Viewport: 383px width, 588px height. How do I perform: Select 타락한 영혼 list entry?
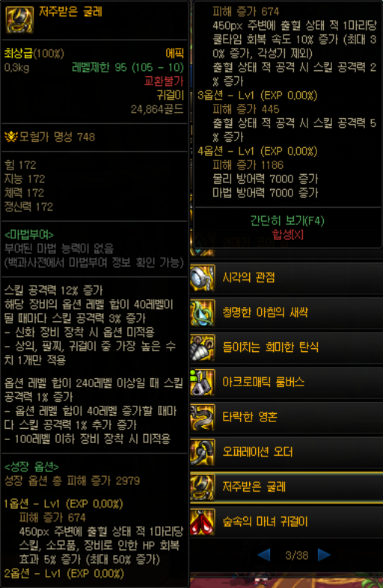(287, 418)
